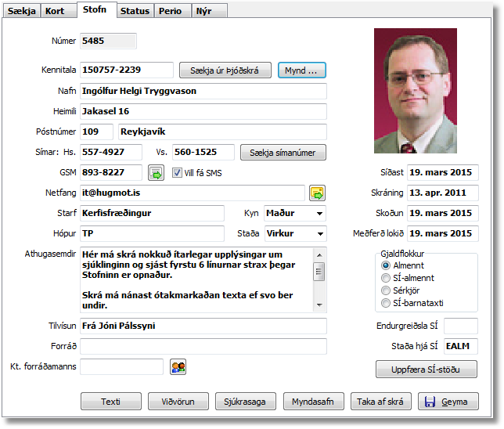504x429 pixels.
Task: Toggle the Vill fá SMS checkbox
Action: click(177, 173)
